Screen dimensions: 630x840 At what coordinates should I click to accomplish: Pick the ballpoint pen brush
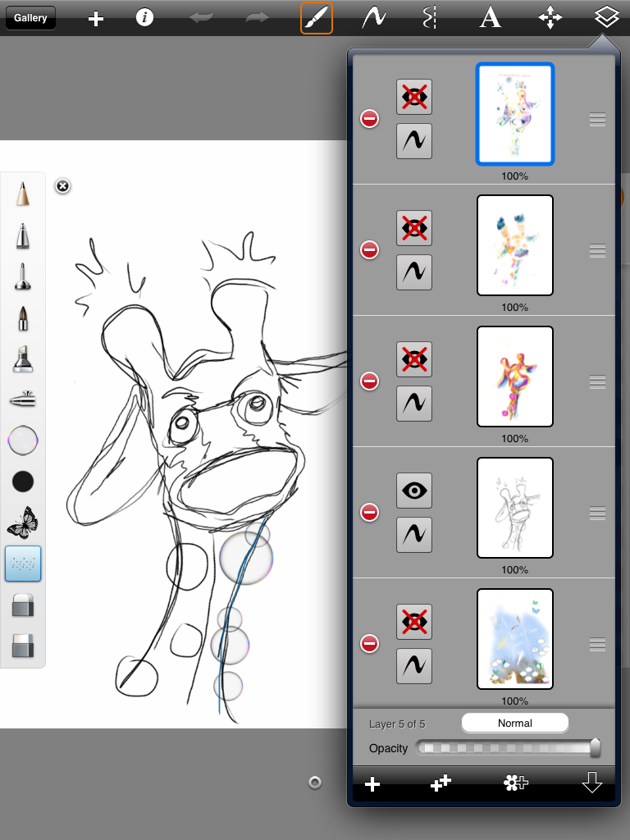point(22,235)
